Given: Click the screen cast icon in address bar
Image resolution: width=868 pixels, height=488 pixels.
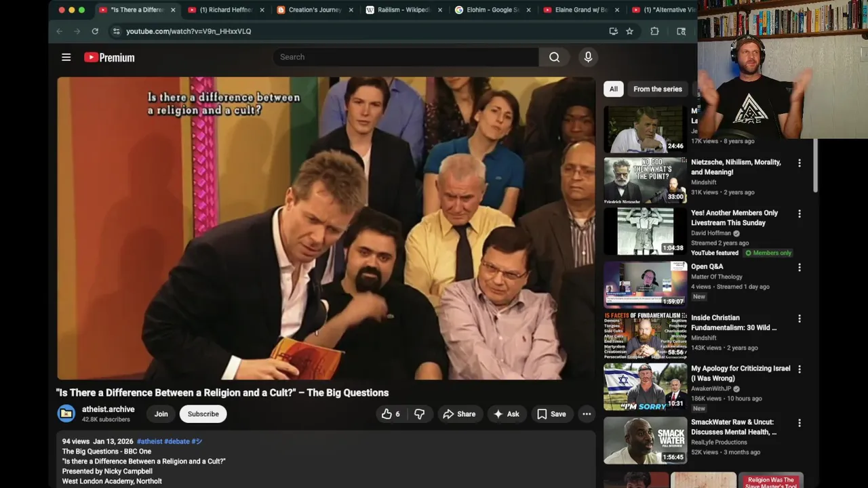Looking at the screenshot, I should point(613,31).
